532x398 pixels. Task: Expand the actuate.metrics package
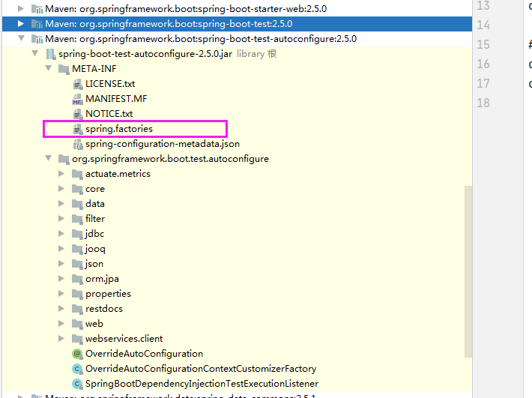[x=61, y=174]
